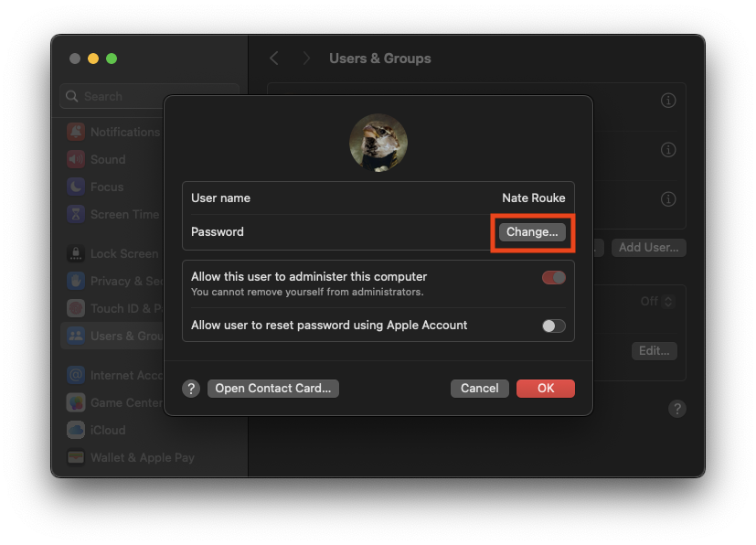Image resolution: width=756 pixels, height=545 pixels.
Task: Select the Sound speaker icon
Action: pyautogui.click(x=76, y=159)
